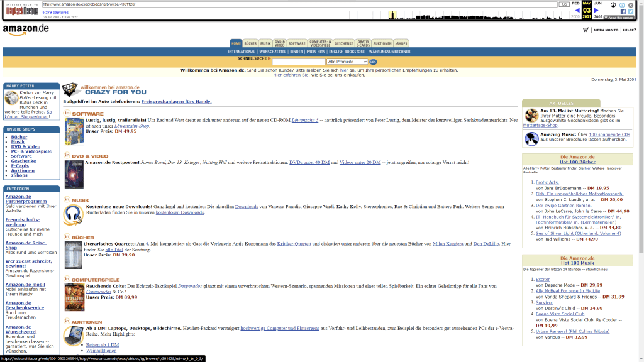Click the Harry Potter sidebar picture
644x362 pixels.
tap(11, 98)
